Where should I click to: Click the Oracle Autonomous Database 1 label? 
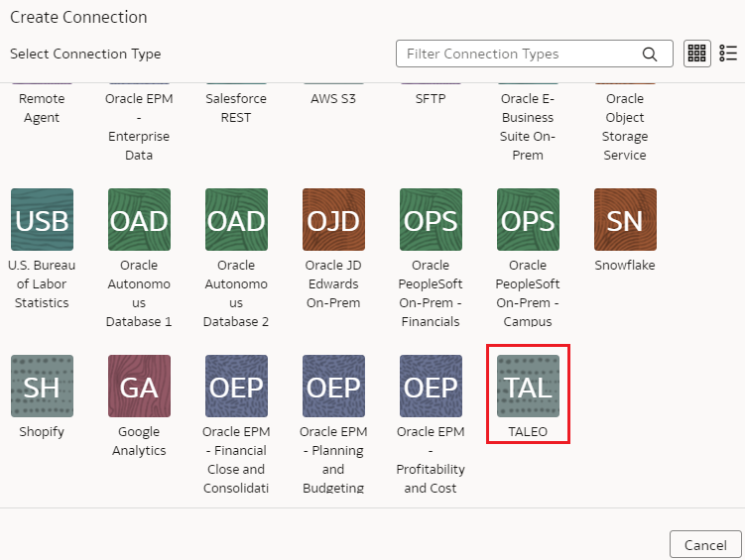point(139,293)
